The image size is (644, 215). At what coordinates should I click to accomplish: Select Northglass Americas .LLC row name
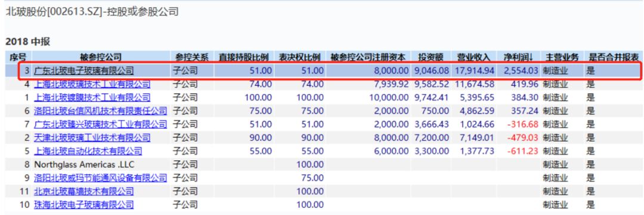(84, 164)
